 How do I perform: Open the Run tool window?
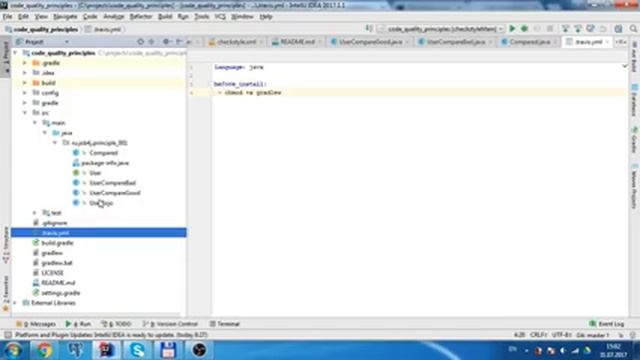coord(78,324)
